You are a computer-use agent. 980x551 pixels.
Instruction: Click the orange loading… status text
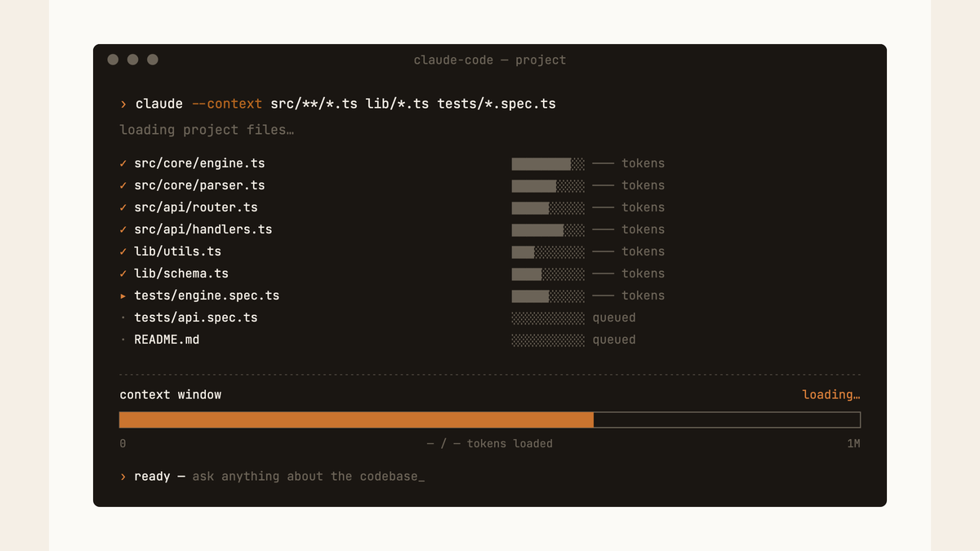click(831, 394)
